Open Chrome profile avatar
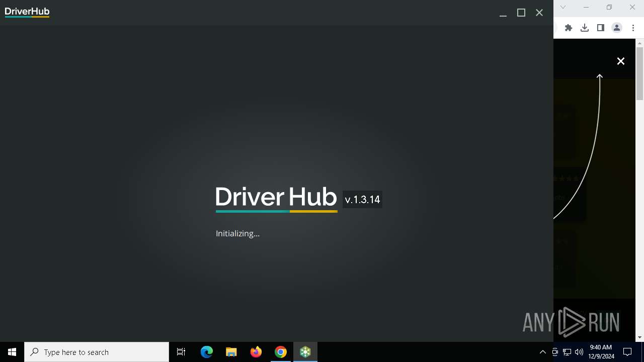This screenshot has height=362, width=644. coord(617,28)
